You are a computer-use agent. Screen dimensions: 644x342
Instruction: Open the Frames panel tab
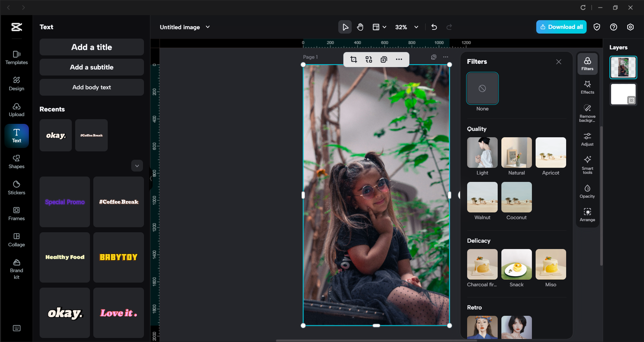[16, 213]
